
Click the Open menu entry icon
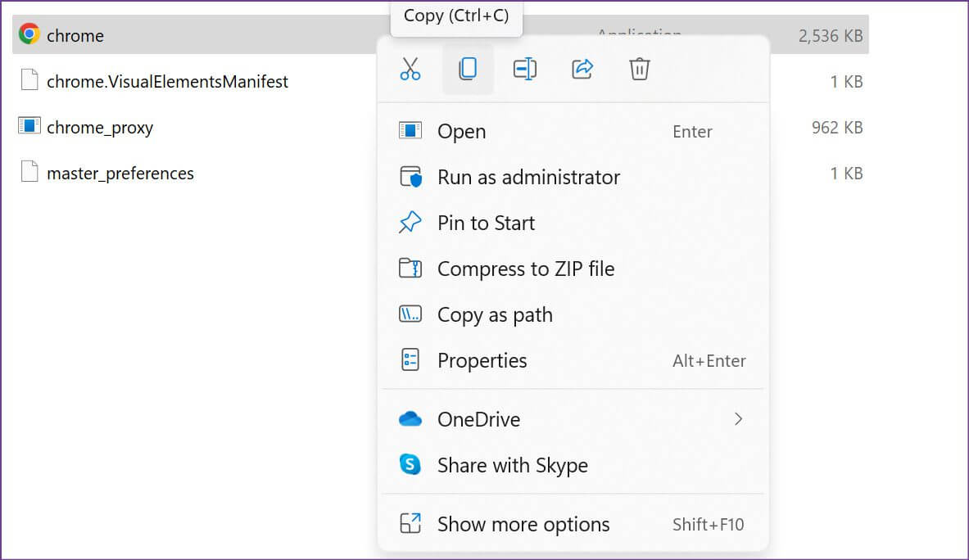point(410,130)
